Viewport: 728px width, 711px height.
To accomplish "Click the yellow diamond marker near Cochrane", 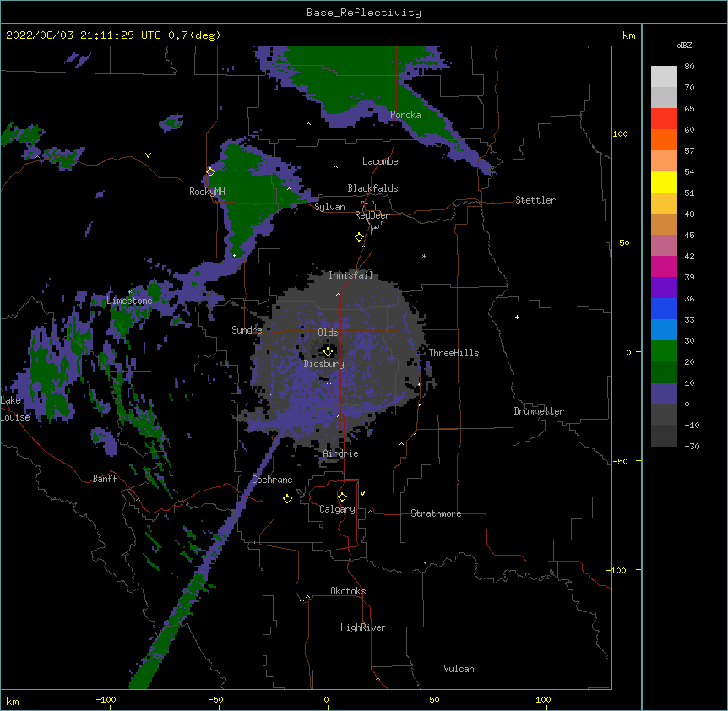I will (x=287, y=498).
